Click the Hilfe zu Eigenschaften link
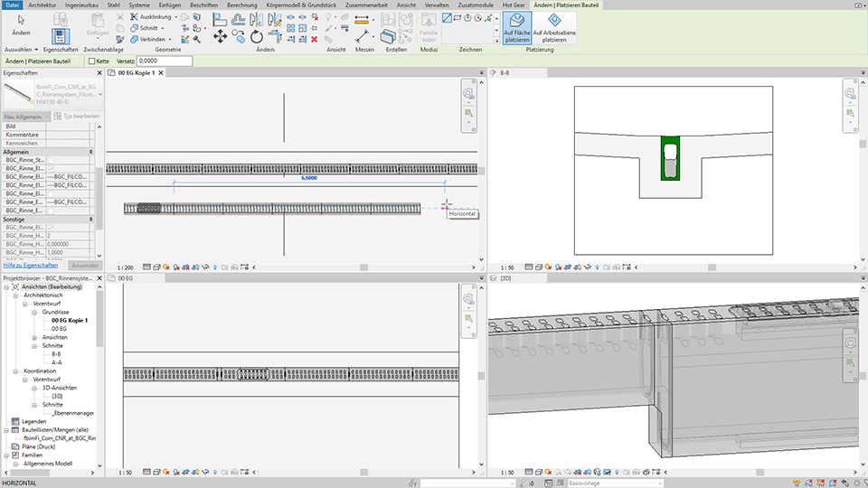This screenshot has height=488, width=868. tap(31, 266)
